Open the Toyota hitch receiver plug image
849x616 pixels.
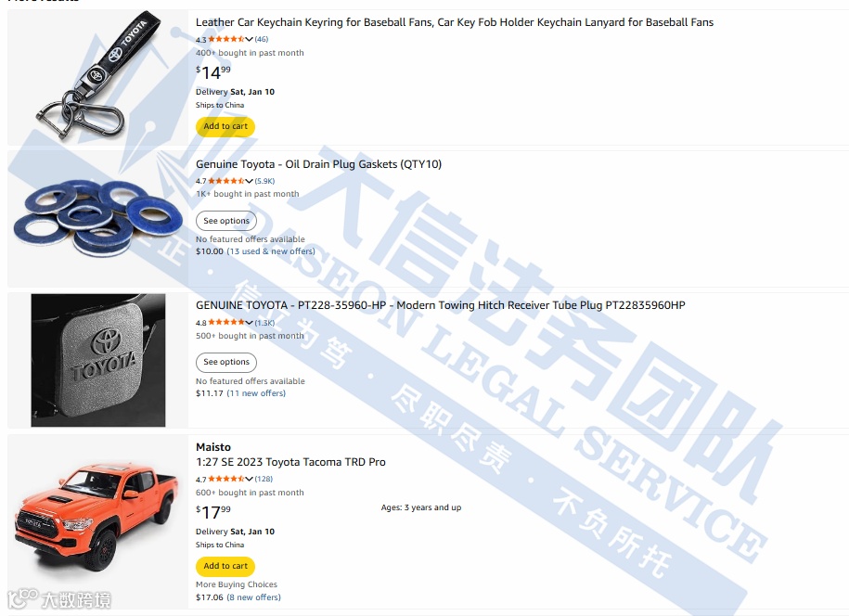click(98, 360)
